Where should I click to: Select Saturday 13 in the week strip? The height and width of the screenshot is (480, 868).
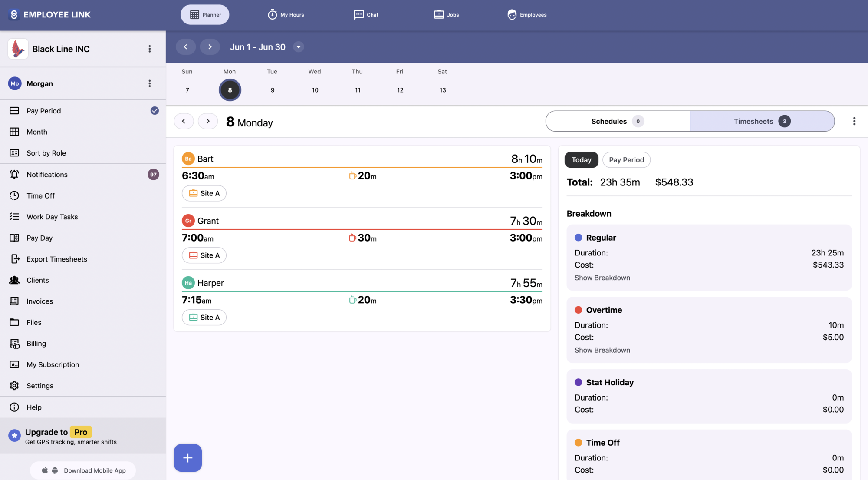(x=443, y=90)
